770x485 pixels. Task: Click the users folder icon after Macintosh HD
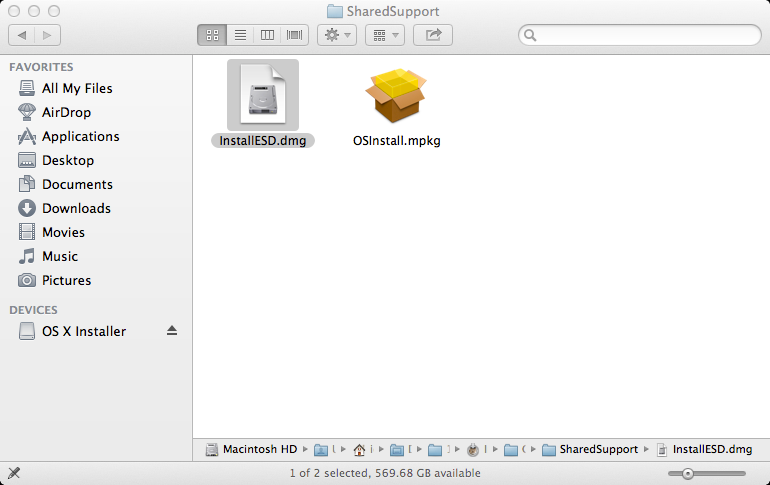[x=321, y=449]
